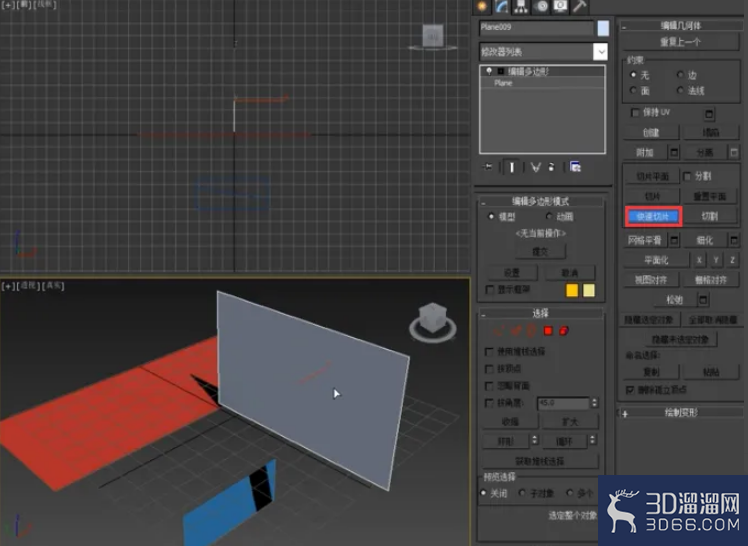Expand the 编辑多边形 modifier sub-object box

500,71
